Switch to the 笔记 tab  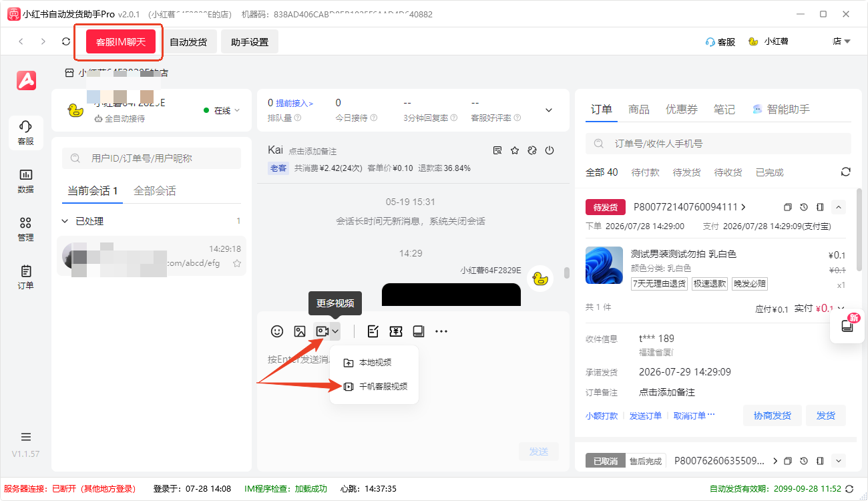[724, 109]
